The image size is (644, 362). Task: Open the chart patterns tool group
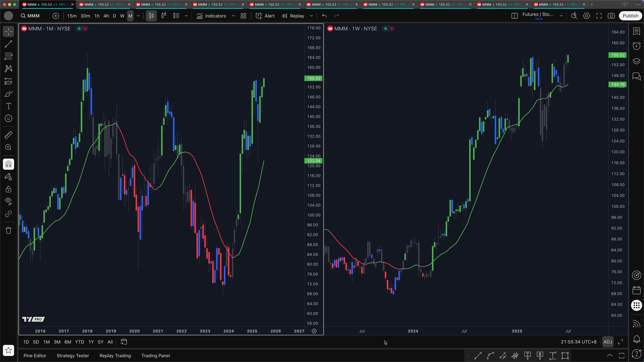click(9, 69)
